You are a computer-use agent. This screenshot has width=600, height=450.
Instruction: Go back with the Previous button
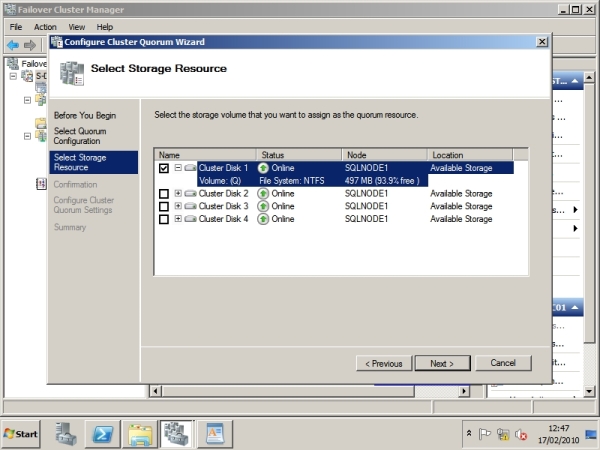384,363
